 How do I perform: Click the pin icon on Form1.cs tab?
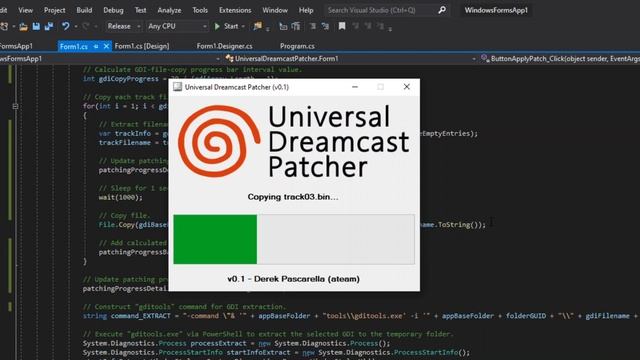tap(96, 47)
